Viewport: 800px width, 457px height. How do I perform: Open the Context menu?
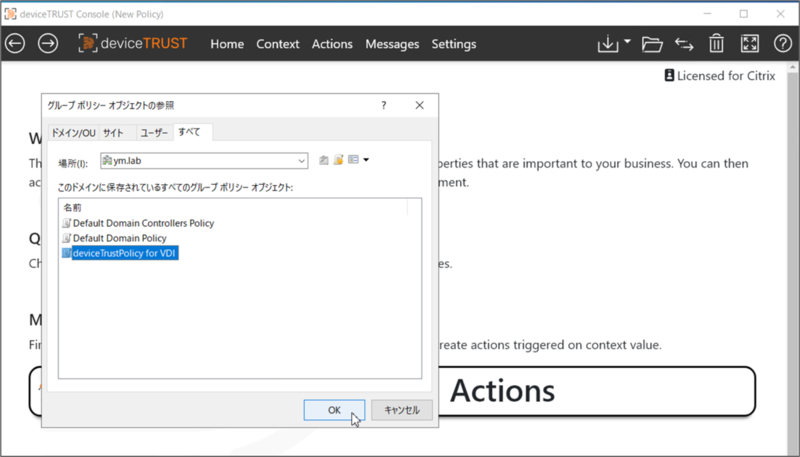click(278, 44)
